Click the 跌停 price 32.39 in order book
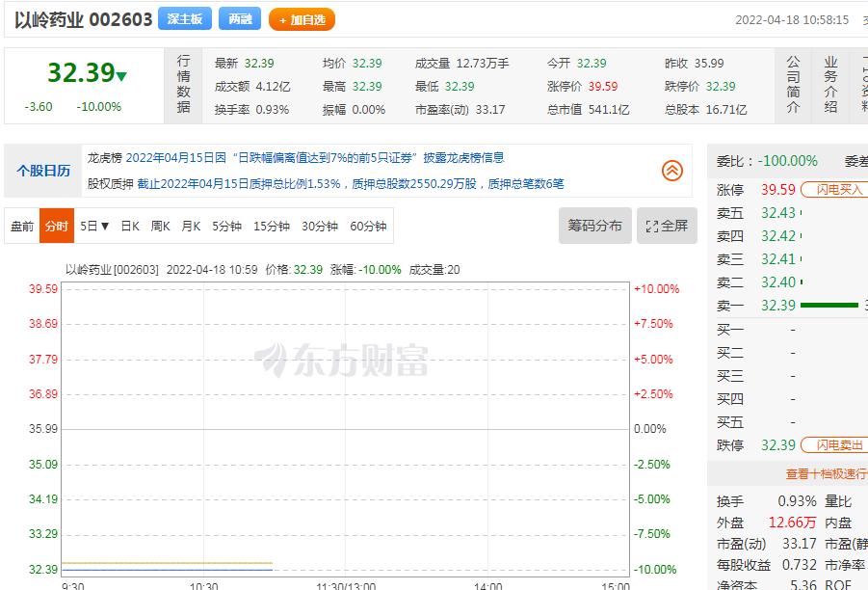 click(778, 444)
